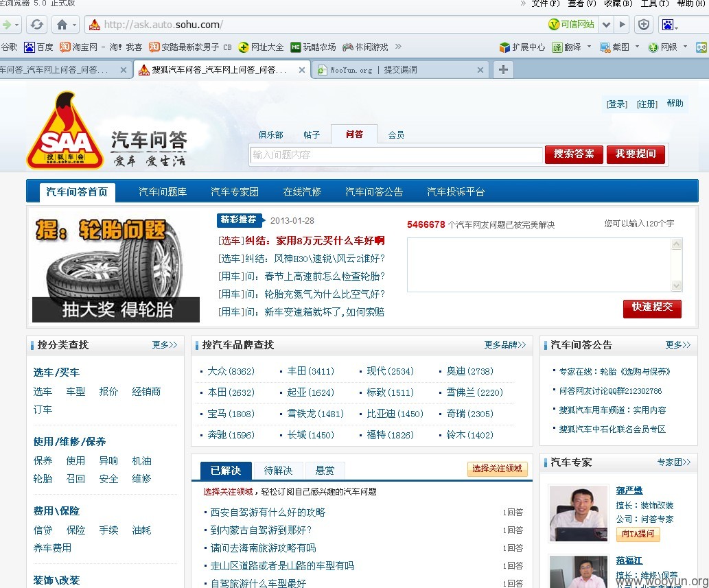Viewport: 709px width, 588px height.
Task: Focus the 输入问题内容 search field
Action: coord(396,155)
